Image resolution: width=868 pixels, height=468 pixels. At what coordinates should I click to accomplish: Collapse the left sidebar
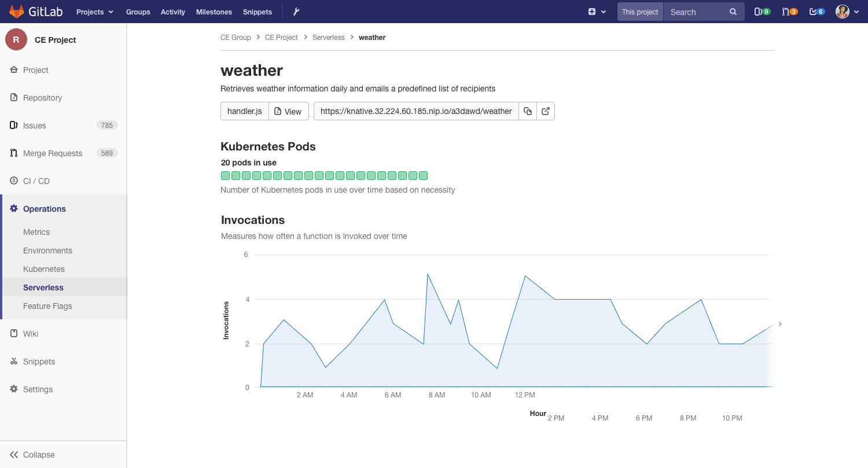pyautogui.click(x=31, y=455)
